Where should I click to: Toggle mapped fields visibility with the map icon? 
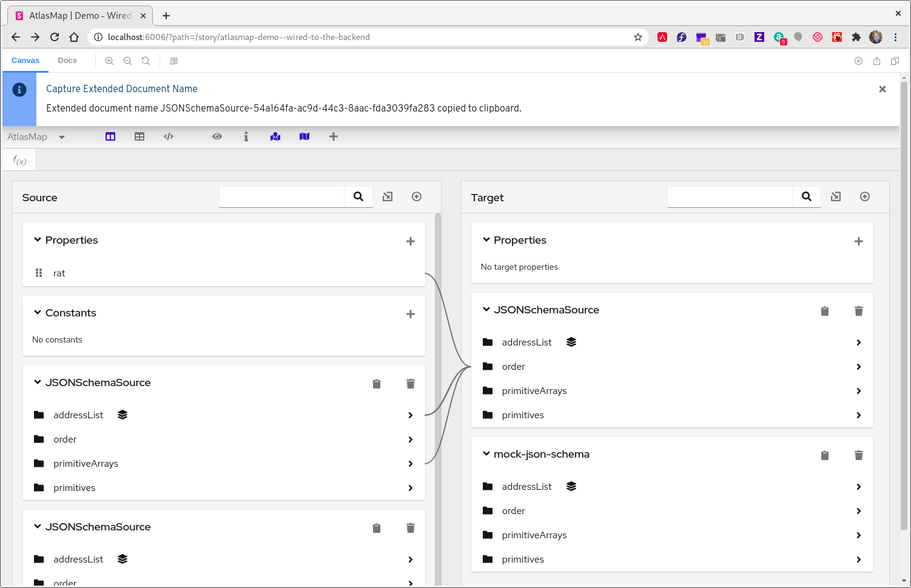[304, 136]
